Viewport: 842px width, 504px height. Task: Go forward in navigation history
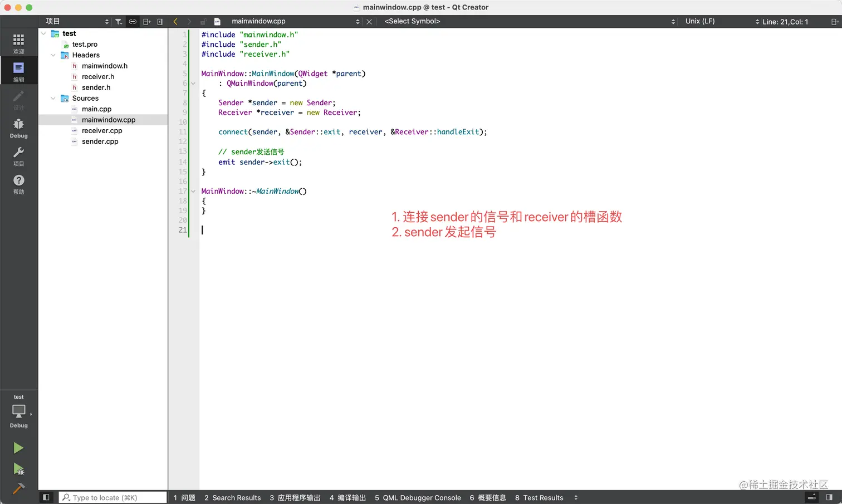pos(189,22)
